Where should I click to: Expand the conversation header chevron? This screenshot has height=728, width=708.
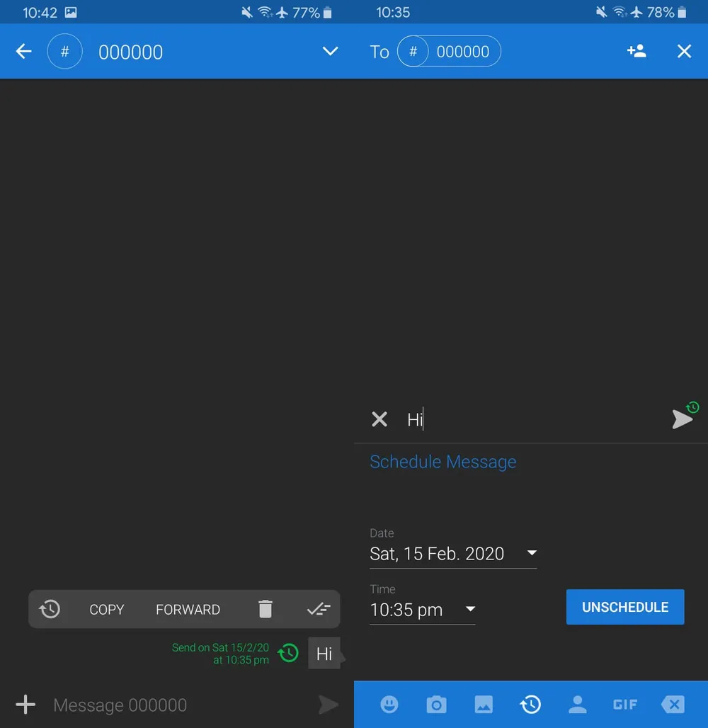pyautogui.click(x=330, y=51)
